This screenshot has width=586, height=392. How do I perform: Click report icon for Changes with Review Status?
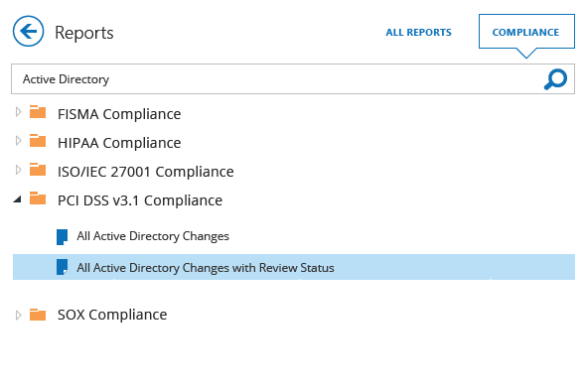coord(62,267)
